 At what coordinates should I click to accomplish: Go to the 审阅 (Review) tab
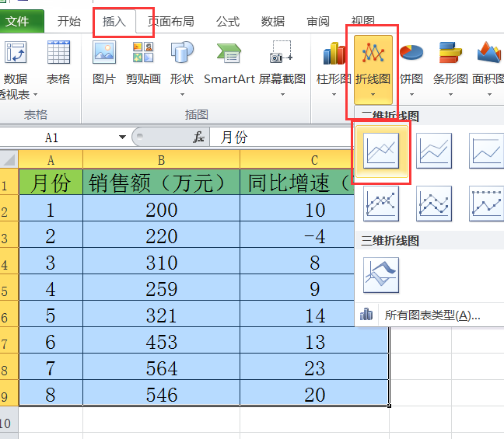pos(318,22)
